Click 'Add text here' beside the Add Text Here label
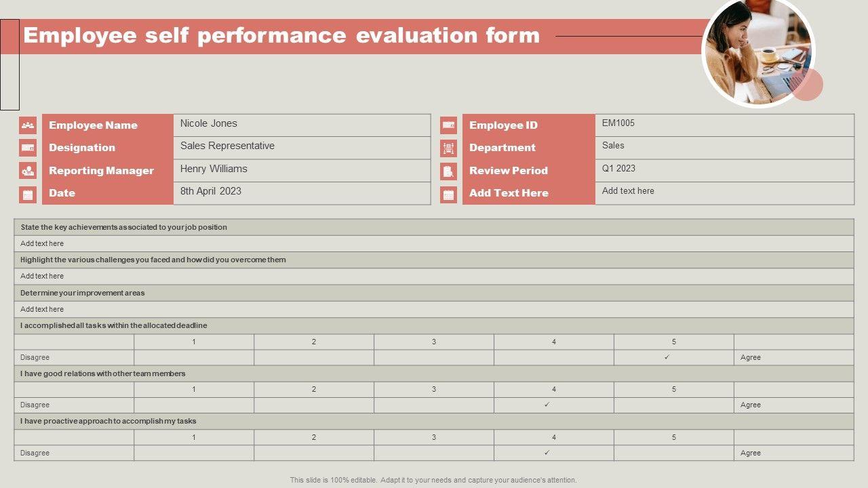The height and width of the screenshot is (488, 868). coord(628,191)
